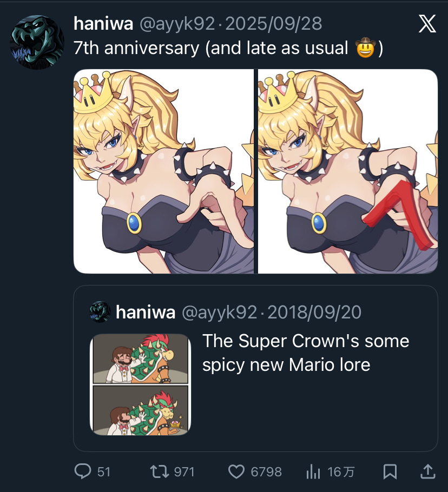
Task: Click the share upload arrow icon
Action: coord(427,471)
